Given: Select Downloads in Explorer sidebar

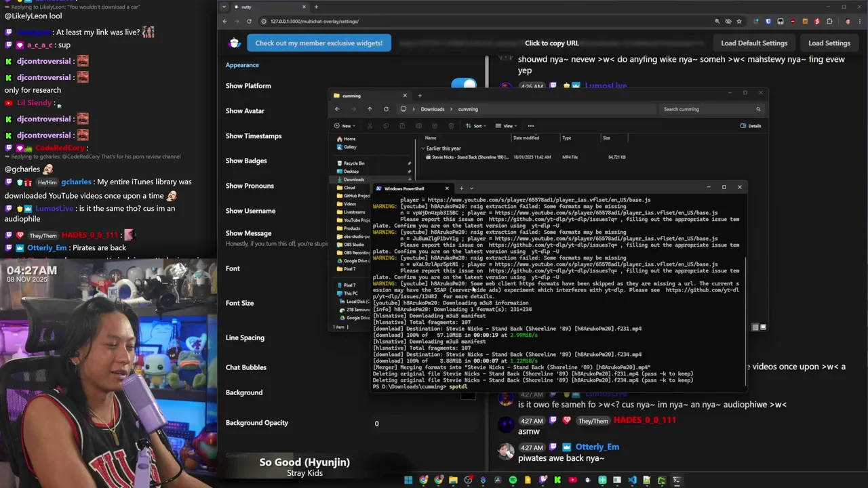Looking at the screenshot, I should (x=349, y=180).
